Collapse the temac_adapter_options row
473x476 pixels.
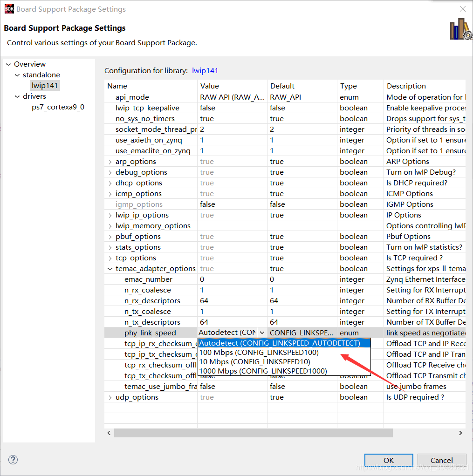coord(110,269)
